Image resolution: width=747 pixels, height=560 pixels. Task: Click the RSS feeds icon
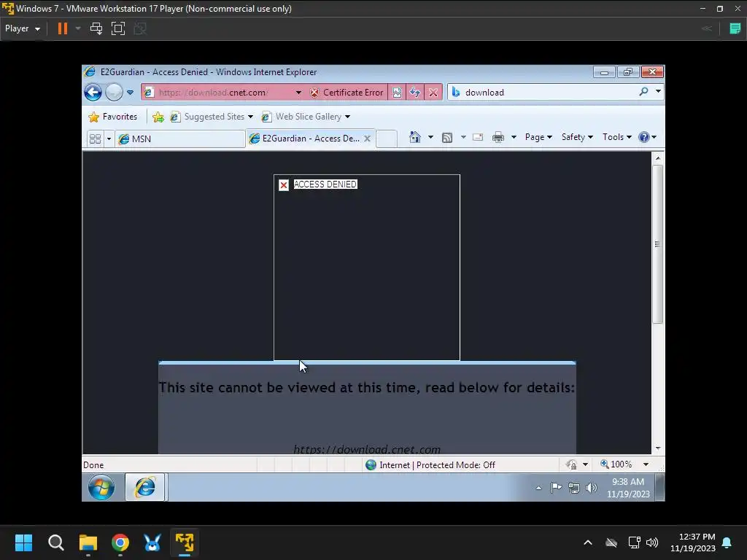[447, 138]
